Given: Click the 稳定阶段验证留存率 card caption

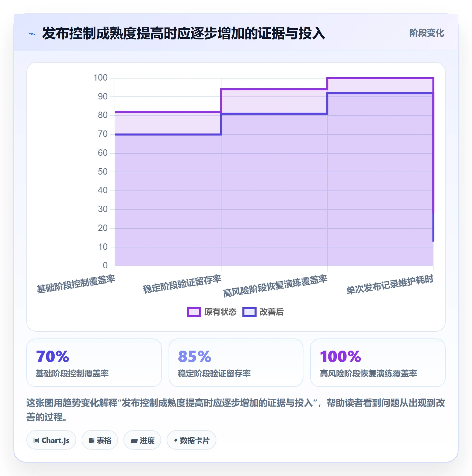Looking at the screenshot, I should [214, 374].
